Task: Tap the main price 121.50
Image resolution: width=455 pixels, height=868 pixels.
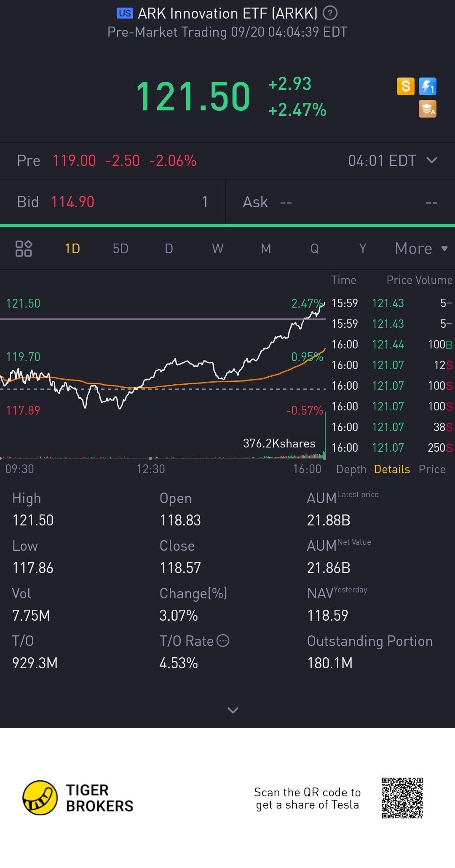Action: click(x=193, y=97)
